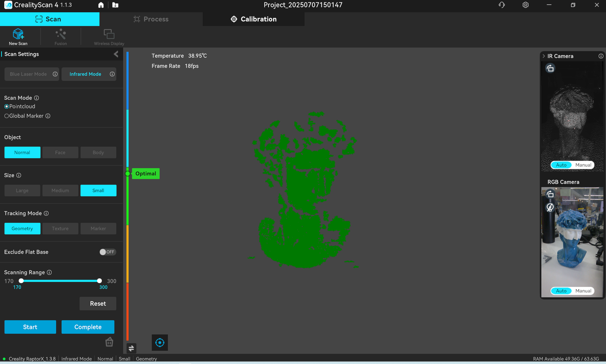The width and height of the screenshot is (606, 364).
Task: Click the RGB Camera preview
Action: click(x=572, y=242)
